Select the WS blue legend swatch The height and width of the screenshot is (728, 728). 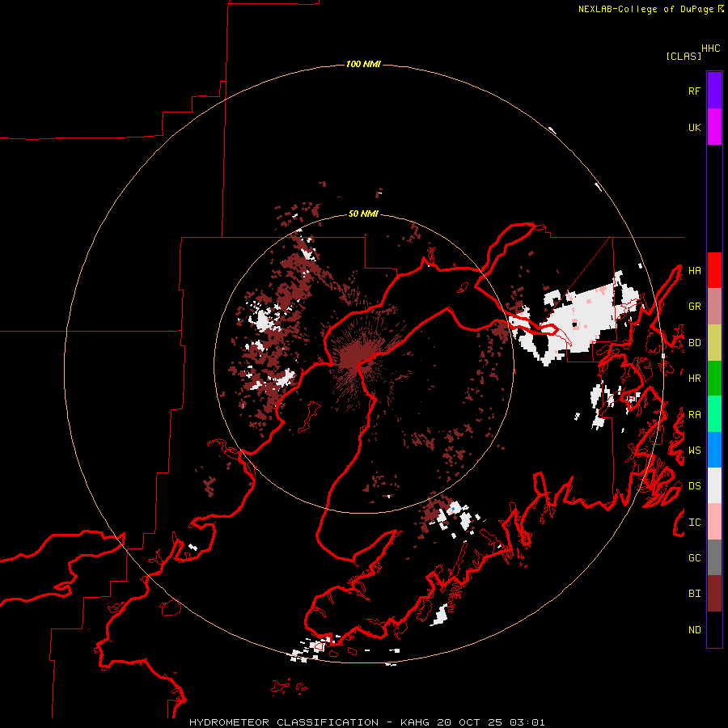coord(714,450)
